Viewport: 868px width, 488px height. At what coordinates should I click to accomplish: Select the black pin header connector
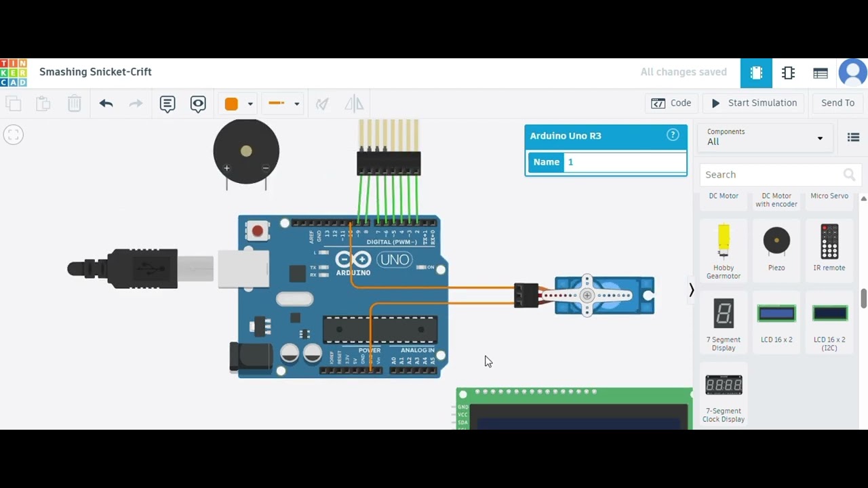coord(389,163)
